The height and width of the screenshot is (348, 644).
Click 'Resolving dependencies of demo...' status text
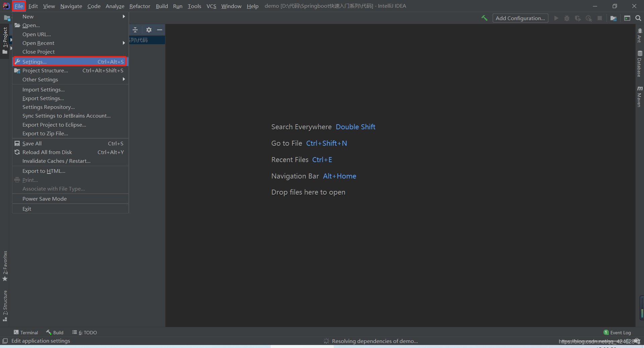pos(375,341)
